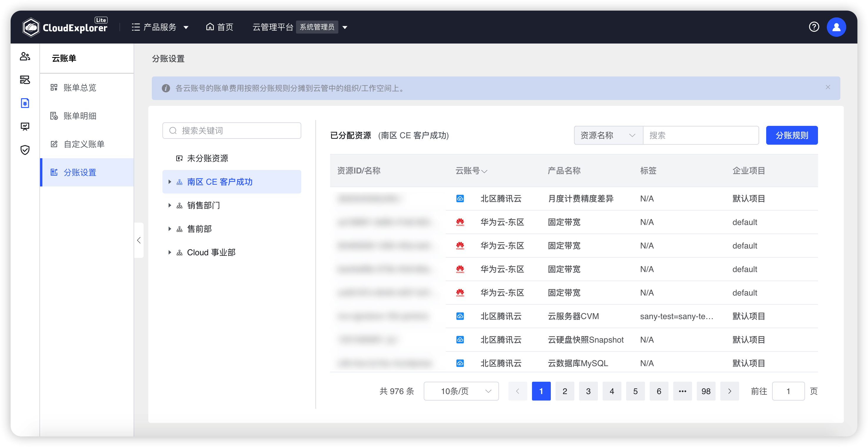This screenshot has height=447, width=868.
Task: Open the server resources sidebar icon
Action: 25,80
